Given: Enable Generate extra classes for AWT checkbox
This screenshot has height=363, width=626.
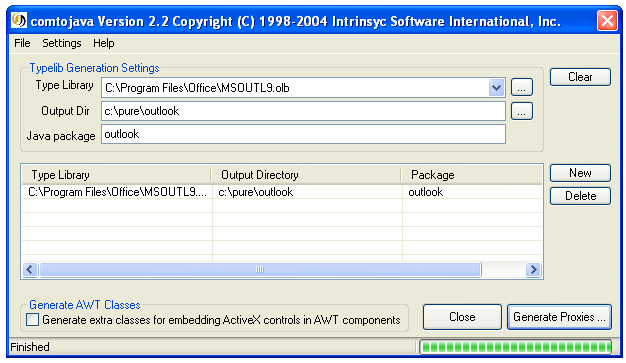Looking at the screenshot, I should tap(32, 320).
